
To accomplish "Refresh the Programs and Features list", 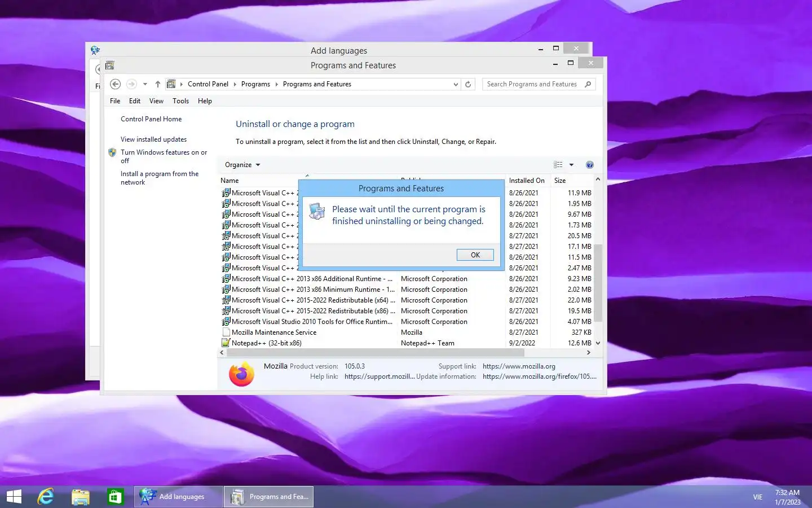I will pyautogui.click(x=468, y=84).
